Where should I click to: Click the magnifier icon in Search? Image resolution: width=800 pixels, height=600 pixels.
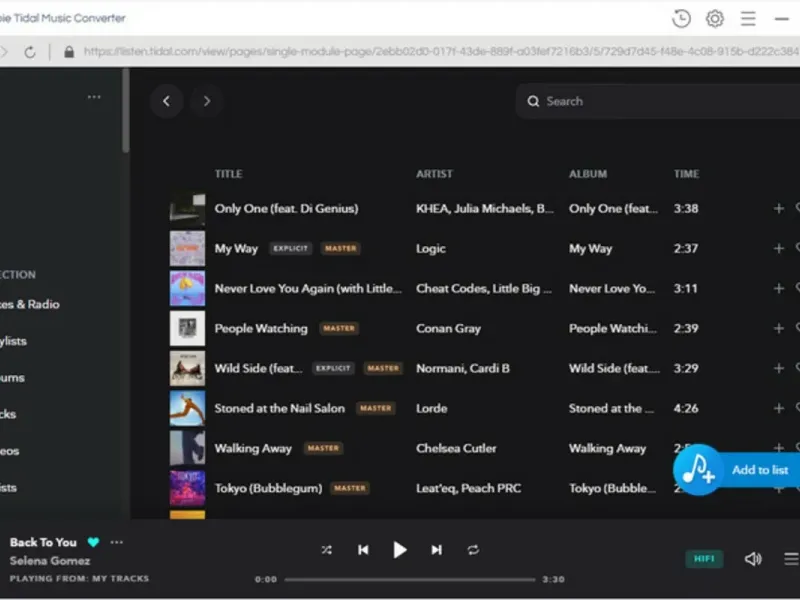point(533,101)
